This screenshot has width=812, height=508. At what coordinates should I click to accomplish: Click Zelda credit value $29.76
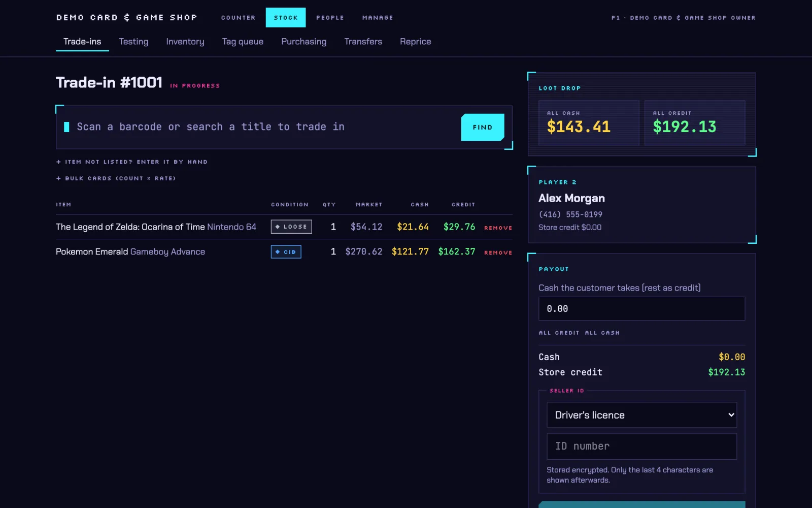pos(459,227)
